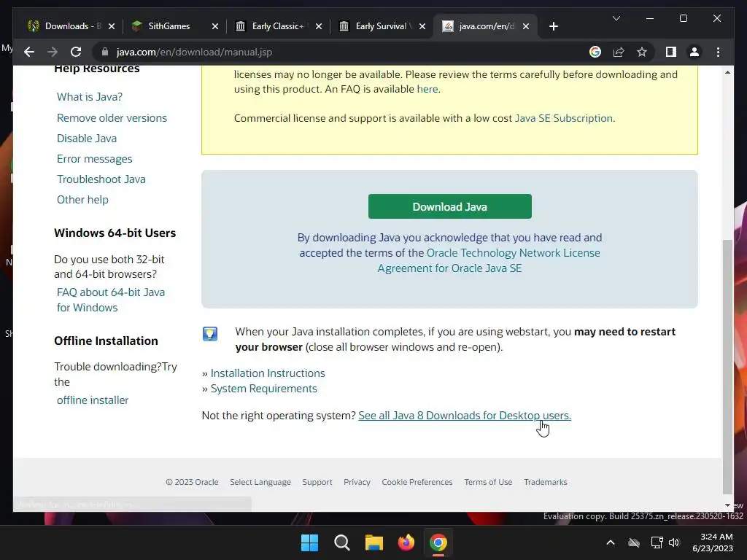Close the SithGames tab
Viewport: 747px width, 560px height.
[215, 26]
